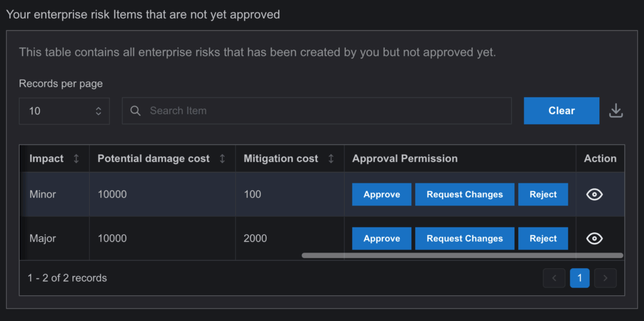Open the Records per page dropdown
The height and width of the screenshot is (321, 644).
point(64,111)
